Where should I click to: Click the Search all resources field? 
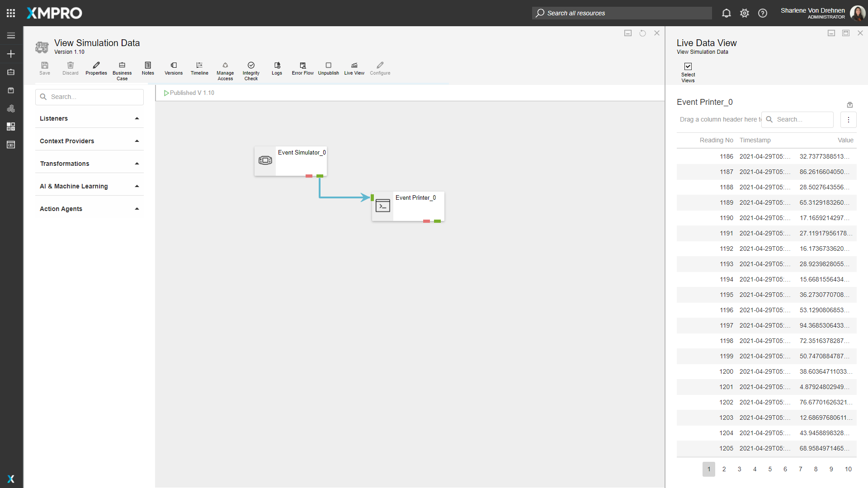point(621,13)
